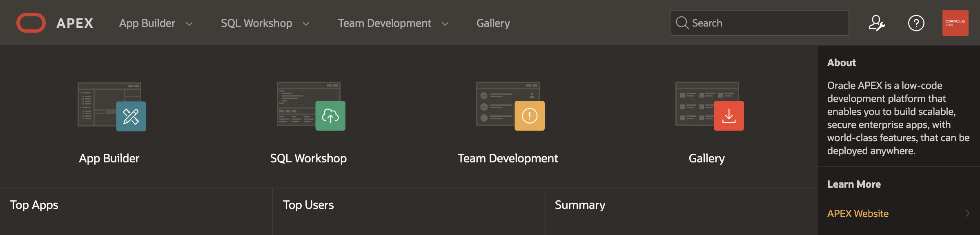Open the Help question mark icon
The image size is (980, 235).
(916, 23)
